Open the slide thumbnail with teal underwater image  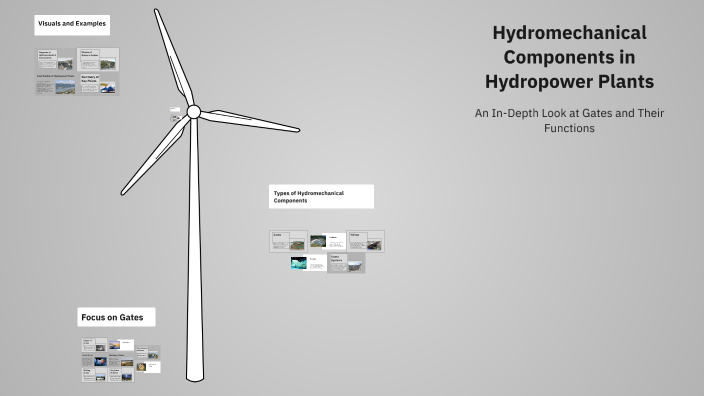(308, 263)
